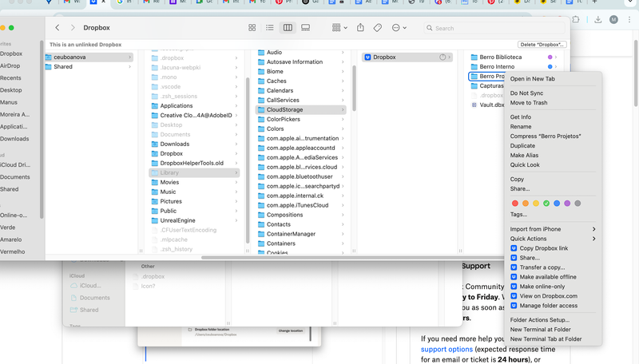
Task: Click Copy Dropbox link in context menu
Action: tap(543, 248)
